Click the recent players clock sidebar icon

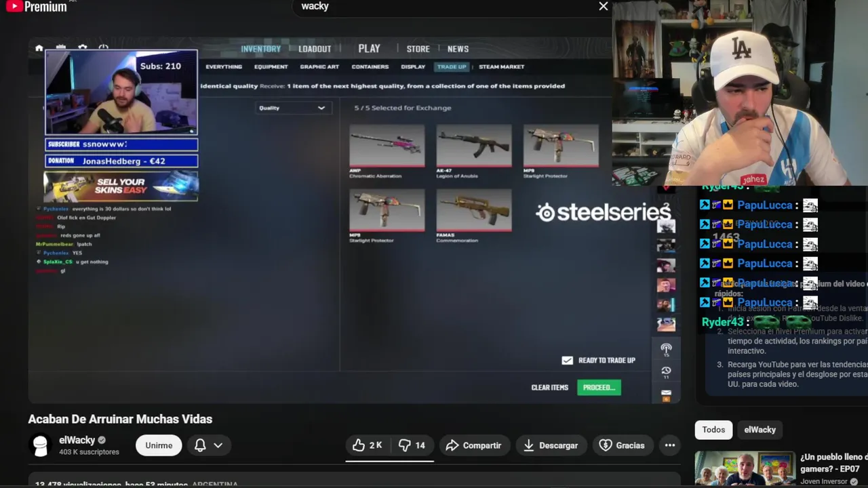(x=666, y=372)
